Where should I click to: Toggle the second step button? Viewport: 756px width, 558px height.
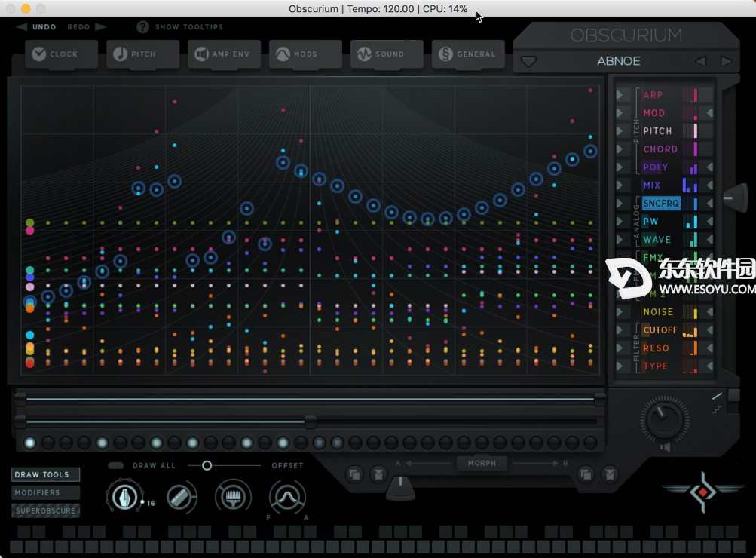(x=47, y=443)
